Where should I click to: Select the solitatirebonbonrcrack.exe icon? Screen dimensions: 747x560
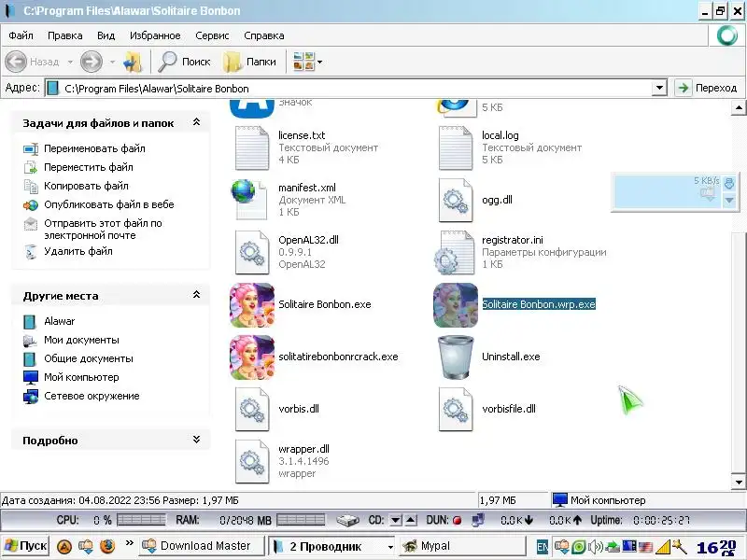[x=252, y=357]
